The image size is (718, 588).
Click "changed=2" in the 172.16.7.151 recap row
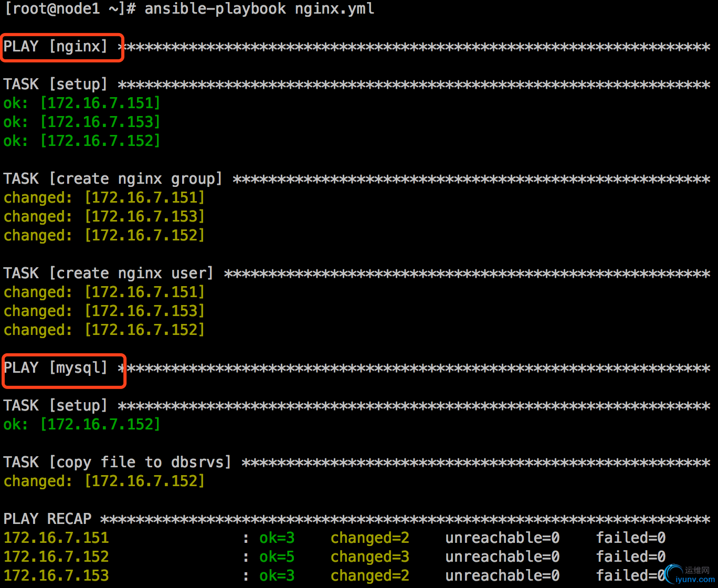tap(370, 538)
